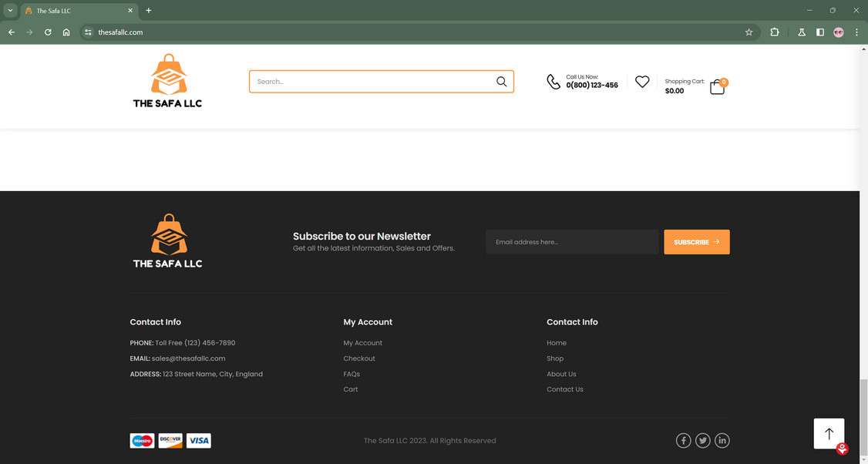The width and height of the screenshot is (868, 464).
Task: Close The Safa LLC tab
Action: [130, 11]
